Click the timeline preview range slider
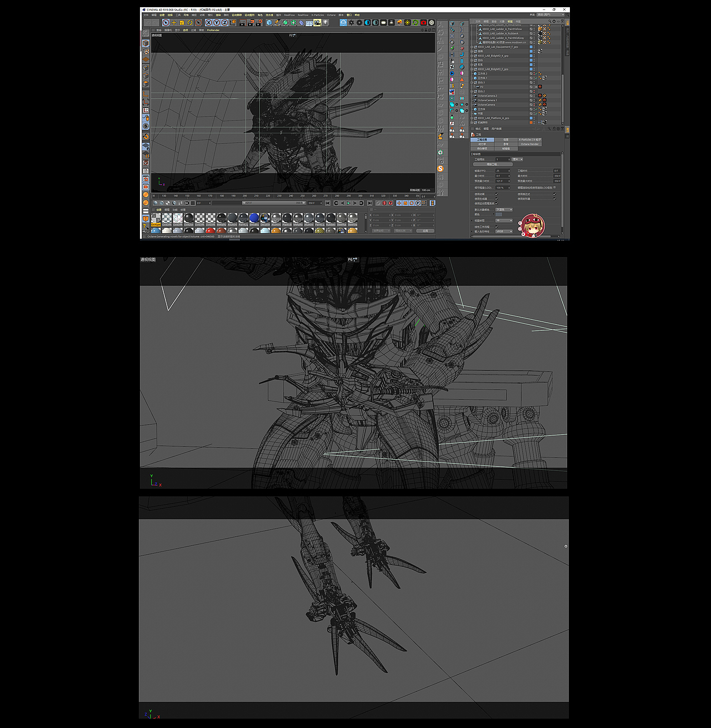The height and width of the screenshot is (728, 711). pos(274,203)
